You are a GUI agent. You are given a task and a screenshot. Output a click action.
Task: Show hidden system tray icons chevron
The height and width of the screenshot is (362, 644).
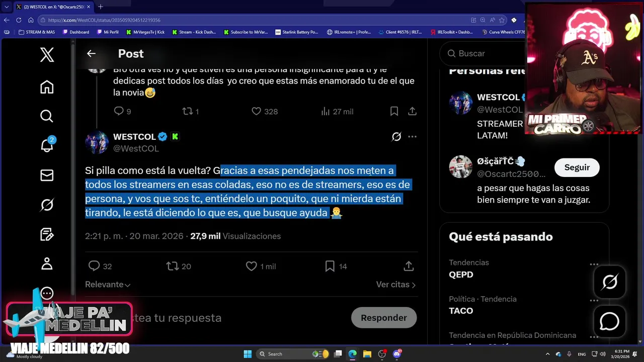(x=547, y=354)
